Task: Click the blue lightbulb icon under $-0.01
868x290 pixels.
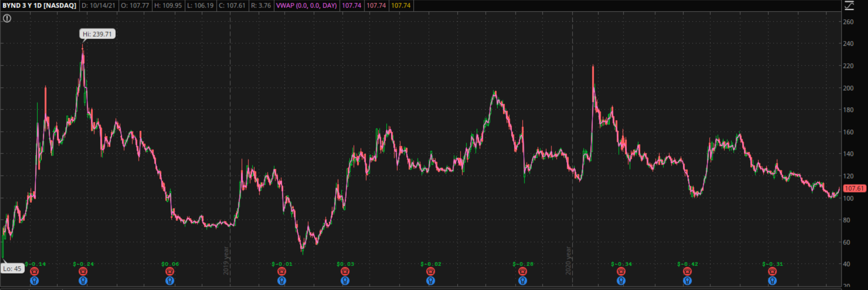Action: coord(282,281)
